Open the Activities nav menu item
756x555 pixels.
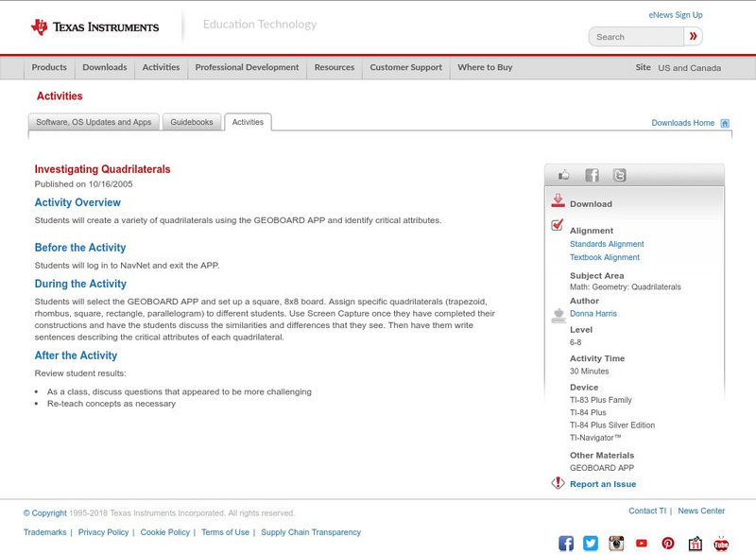pos(161,67)
